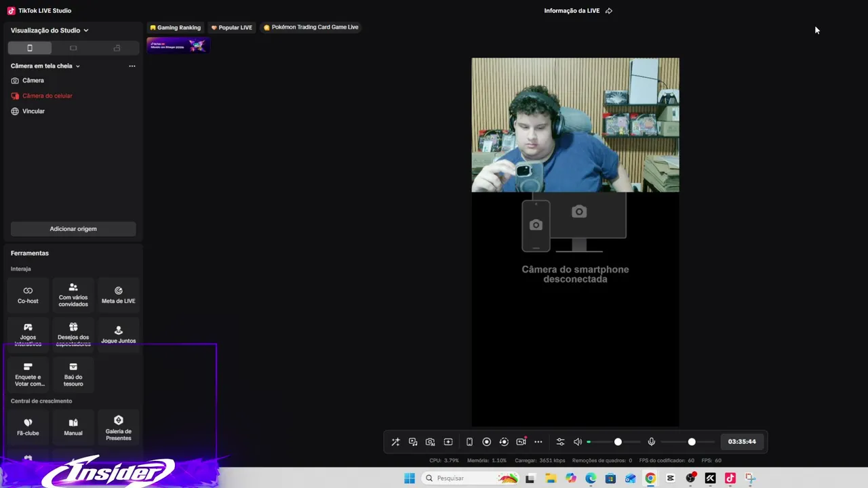Click Informação da LIVE title
Image resolution: width=868 pixels, height=488 pixels.
[572, 11]
